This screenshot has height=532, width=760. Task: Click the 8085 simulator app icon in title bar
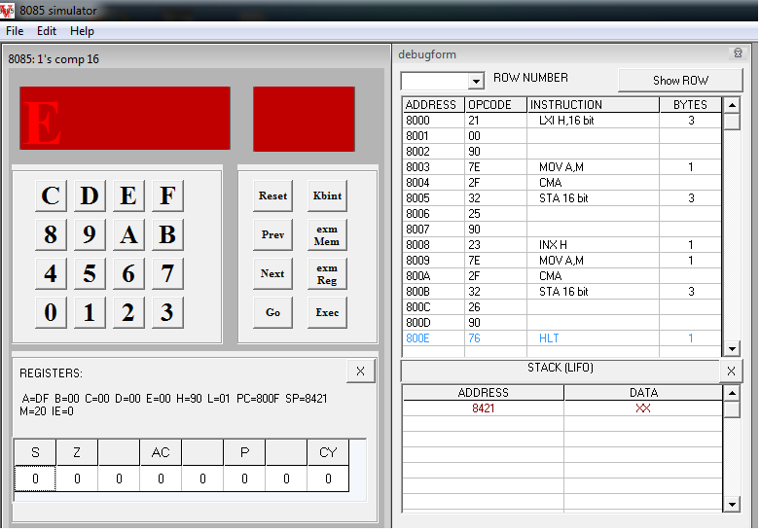(x=7, y=10)
